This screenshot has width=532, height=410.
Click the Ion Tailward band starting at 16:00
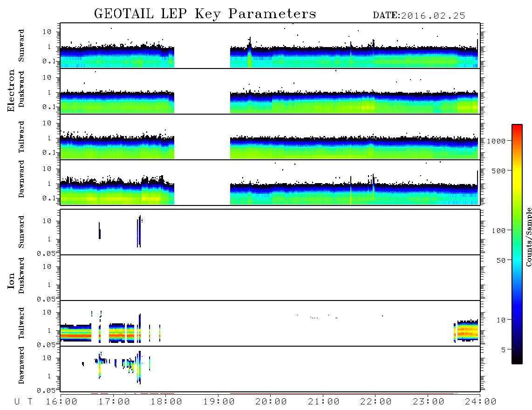pyautogui.click(x=75, y=333)
